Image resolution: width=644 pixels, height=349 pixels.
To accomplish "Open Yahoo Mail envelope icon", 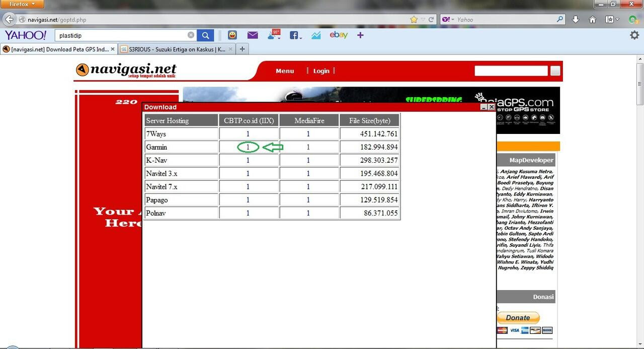I will click(x=253, y=35).
